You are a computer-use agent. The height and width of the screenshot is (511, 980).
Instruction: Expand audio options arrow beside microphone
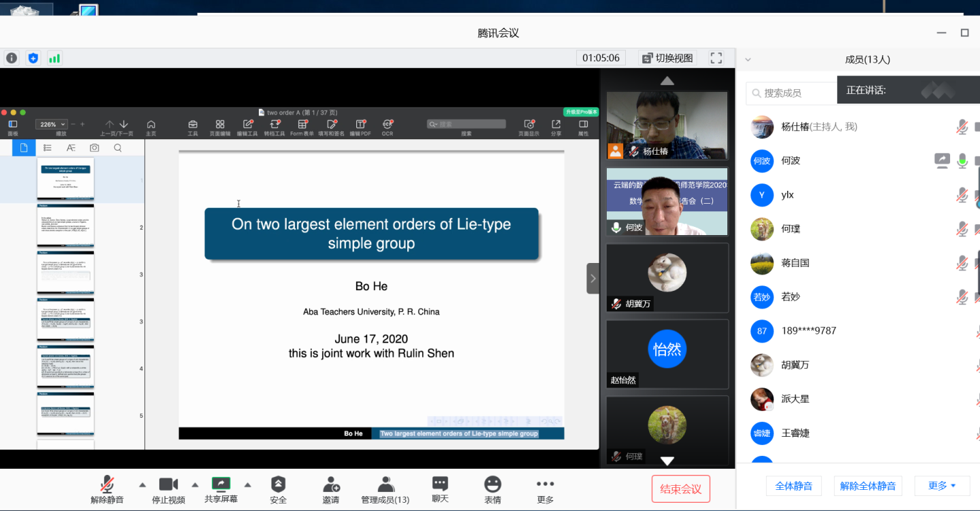(142, 484)
